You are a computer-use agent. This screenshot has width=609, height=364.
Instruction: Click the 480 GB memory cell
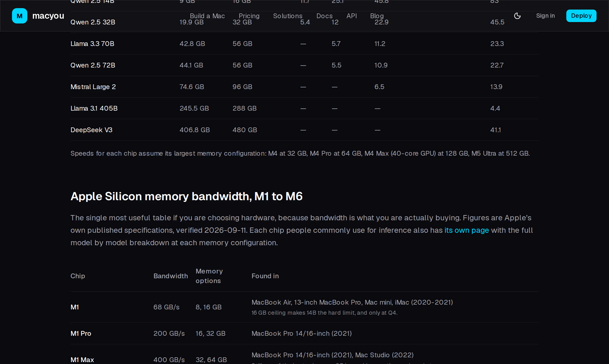point(245,130)
